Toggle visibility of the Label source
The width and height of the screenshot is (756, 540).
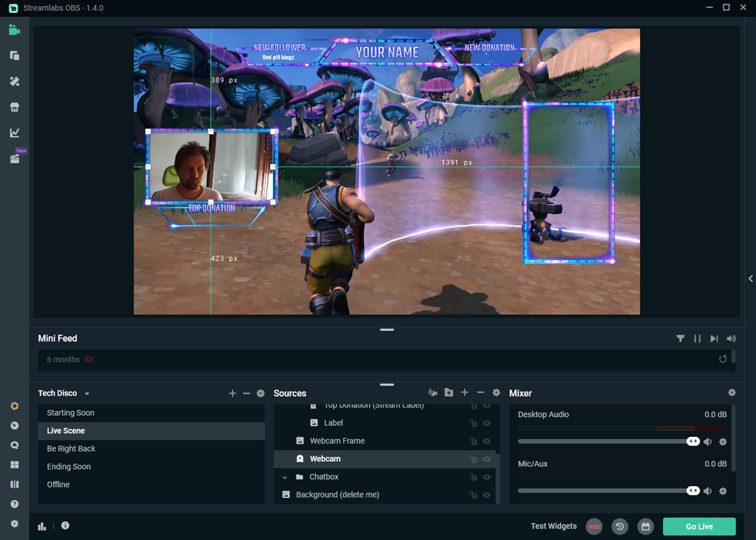tap(487, 423)
